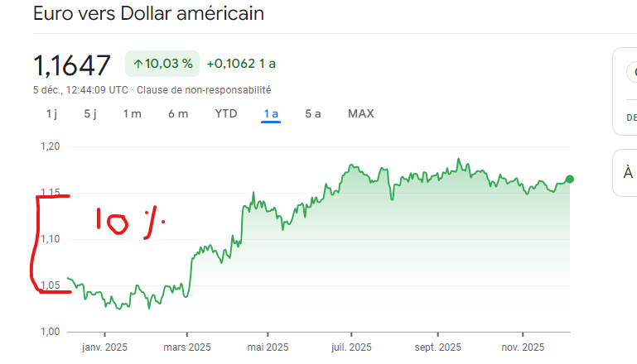Click the red bracket drawn beside the y-axis
Image resolution: width=637 pixels, height=364 pixels.
(x=36, y=244)
